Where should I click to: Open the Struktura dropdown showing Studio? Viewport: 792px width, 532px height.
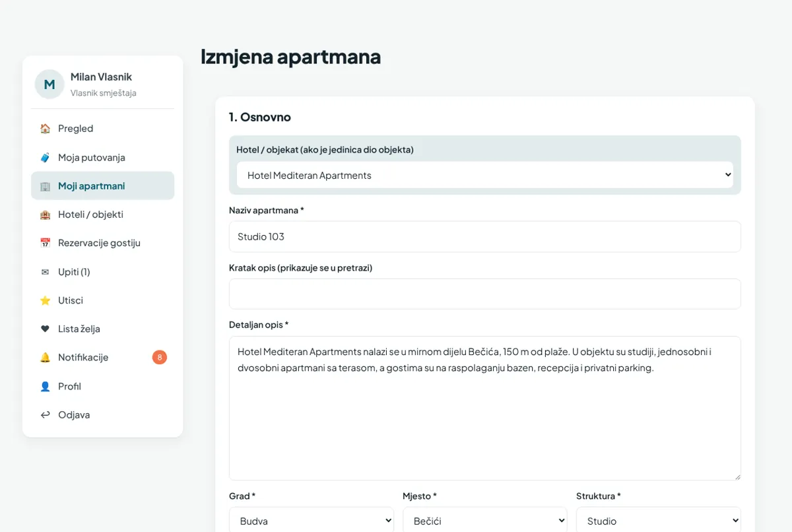point(659,521)
